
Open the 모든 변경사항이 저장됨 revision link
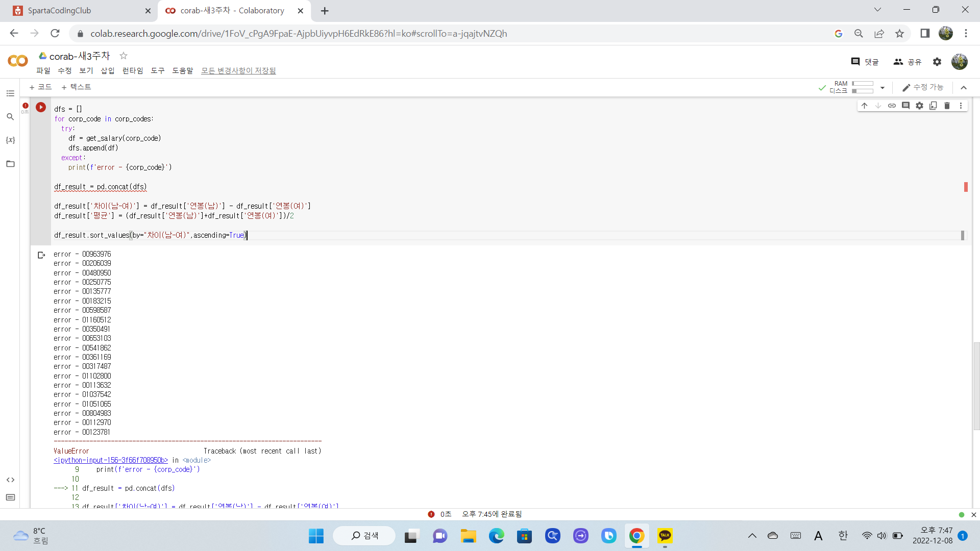click(238, 70)
